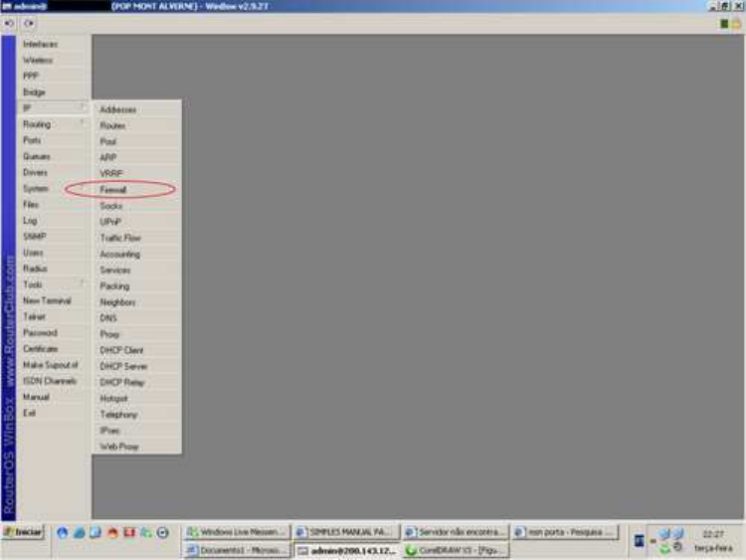
Task: Switch to CorelDRAW X3 taskbar window
Action: 455,550
